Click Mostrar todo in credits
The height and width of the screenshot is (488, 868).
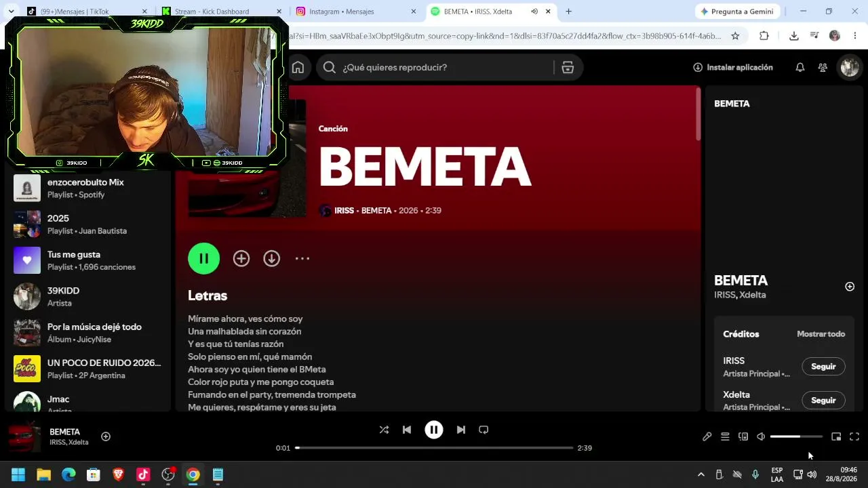pyautogui.click(x=821, y=334)
